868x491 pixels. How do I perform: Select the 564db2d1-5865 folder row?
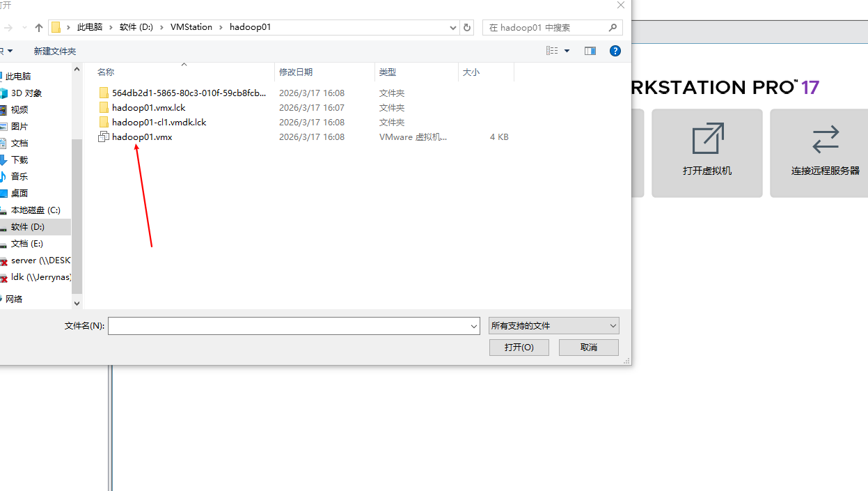(x=189, y=93)
